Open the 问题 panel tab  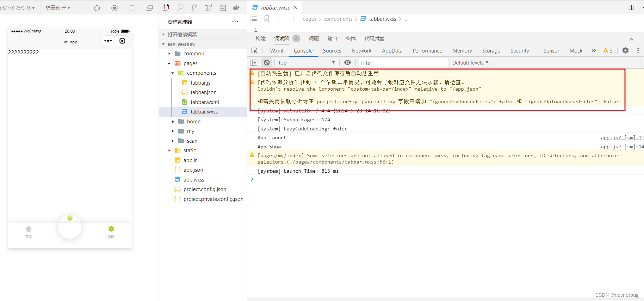314,38
